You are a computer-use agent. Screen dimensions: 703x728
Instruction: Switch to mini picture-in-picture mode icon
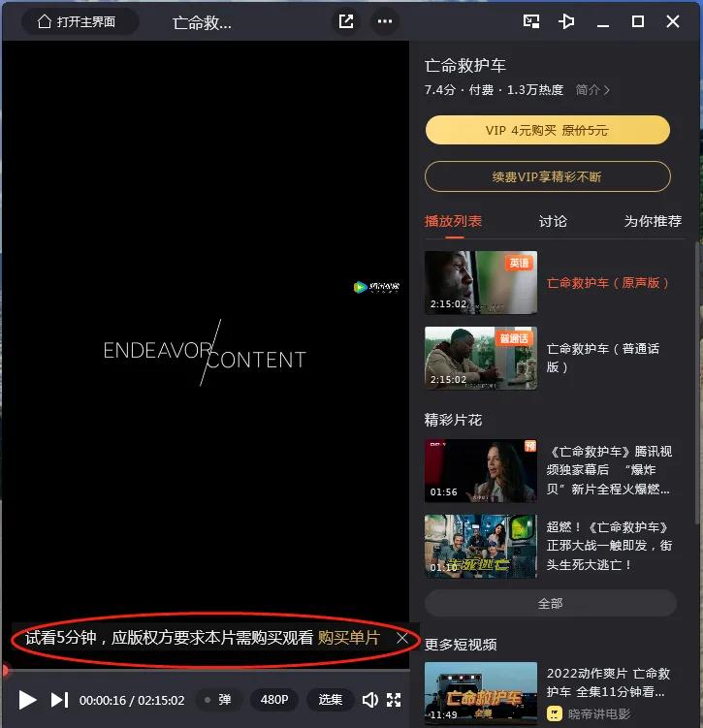pyautogui.click(x=531, y=21)
